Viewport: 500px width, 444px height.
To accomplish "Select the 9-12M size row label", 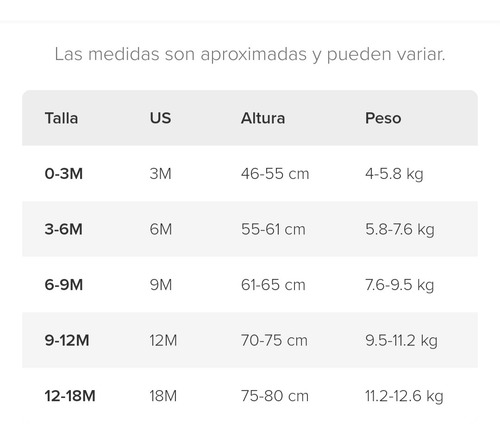I will [x=67, y=340].
